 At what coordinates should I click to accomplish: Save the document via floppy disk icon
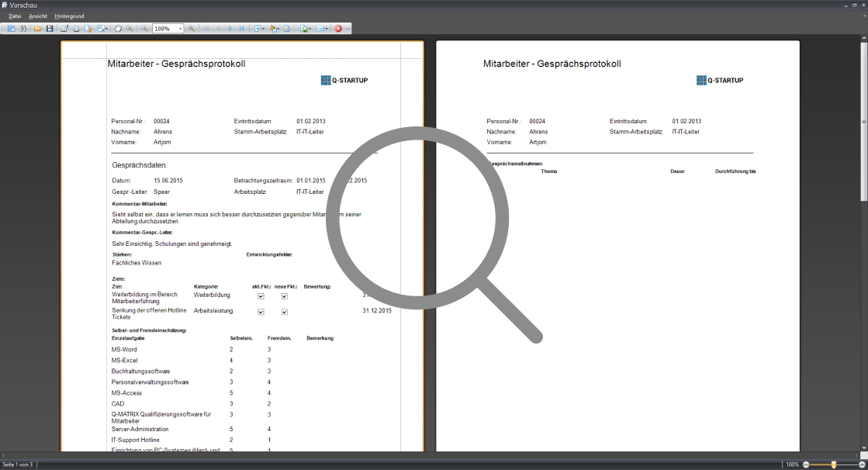pos(50,29)
